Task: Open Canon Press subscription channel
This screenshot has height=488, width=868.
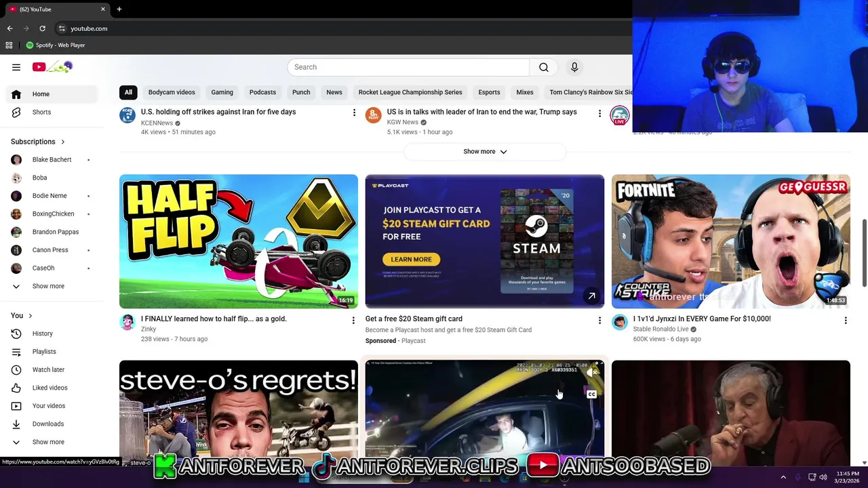Action: coord(51,250)
